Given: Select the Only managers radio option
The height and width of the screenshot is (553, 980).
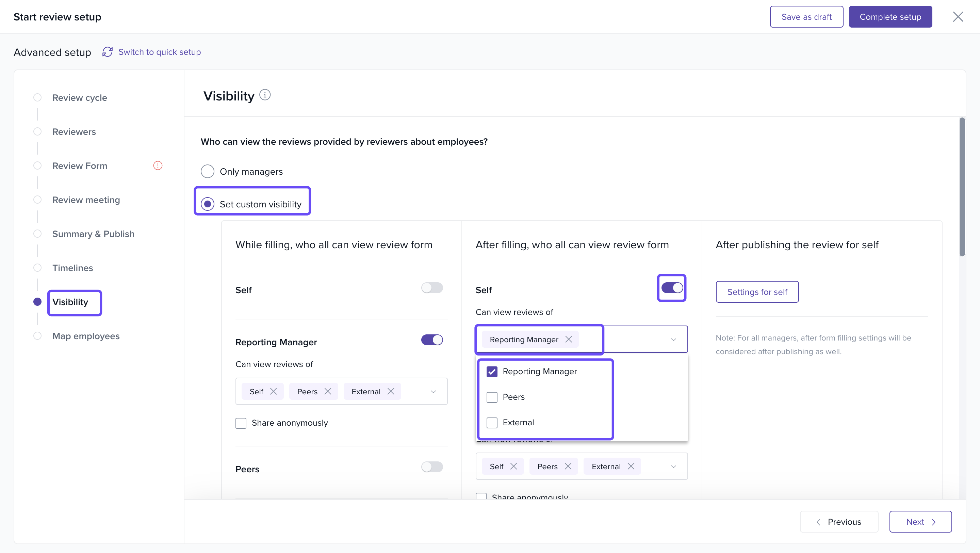Looking at the screenshot, I should pos(207,171).
